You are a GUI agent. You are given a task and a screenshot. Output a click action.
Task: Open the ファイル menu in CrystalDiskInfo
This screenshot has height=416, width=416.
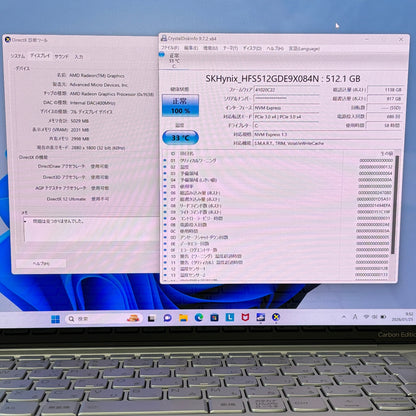click(x=170, y=48)
